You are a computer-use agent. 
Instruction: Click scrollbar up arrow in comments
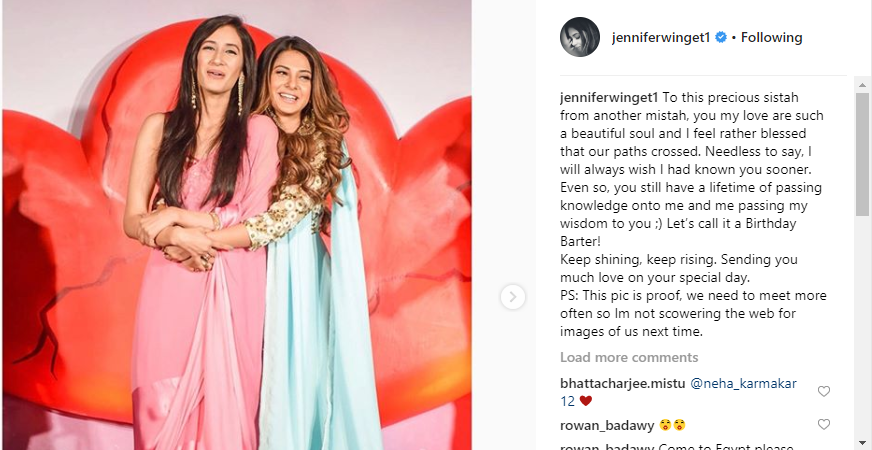point(863,85)
